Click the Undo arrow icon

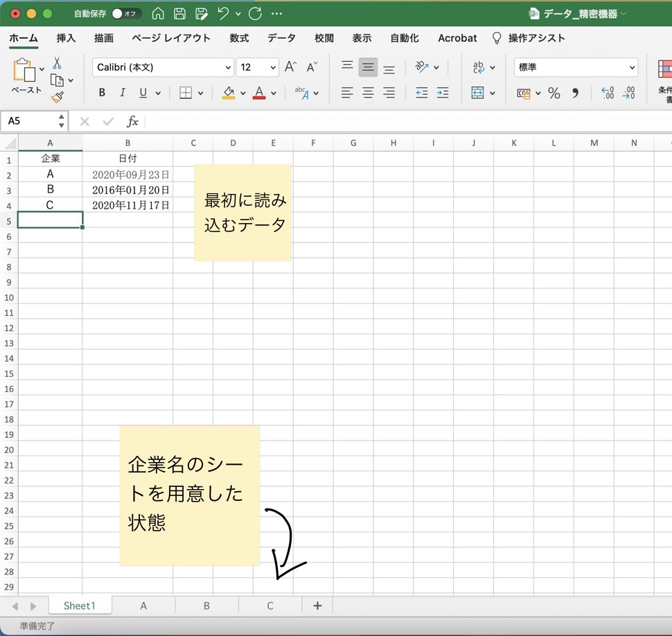[x=223, y=14]
